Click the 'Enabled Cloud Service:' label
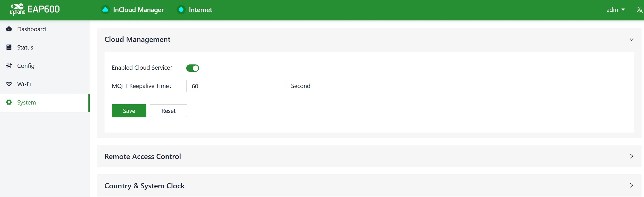The height and width of the screenshot is (197, 644). 142,68
